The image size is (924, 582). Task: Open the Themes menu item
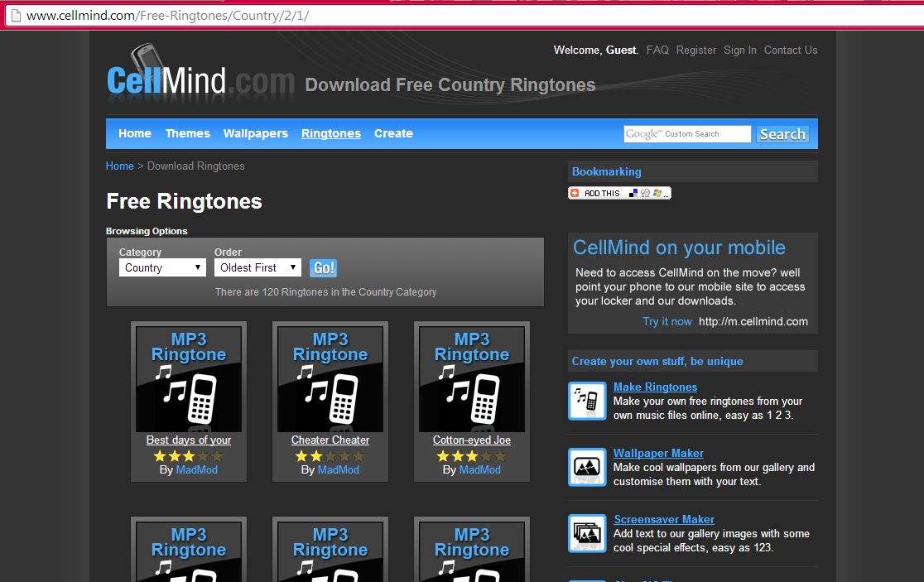(x=188, y=133)
